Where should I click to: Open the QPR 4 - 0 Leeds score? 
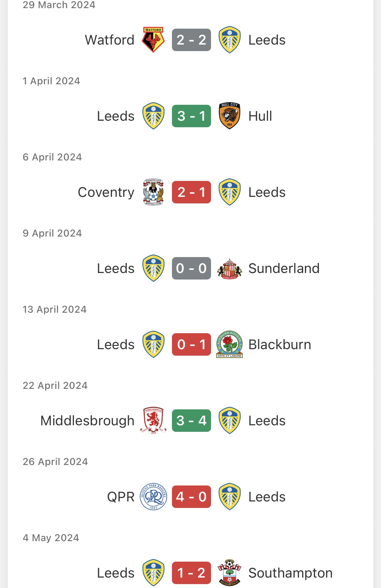click(191, 497)
